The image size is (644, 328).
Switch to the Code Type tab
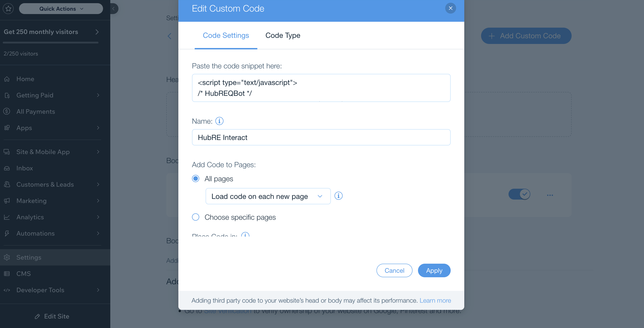(x=283, y=35)
